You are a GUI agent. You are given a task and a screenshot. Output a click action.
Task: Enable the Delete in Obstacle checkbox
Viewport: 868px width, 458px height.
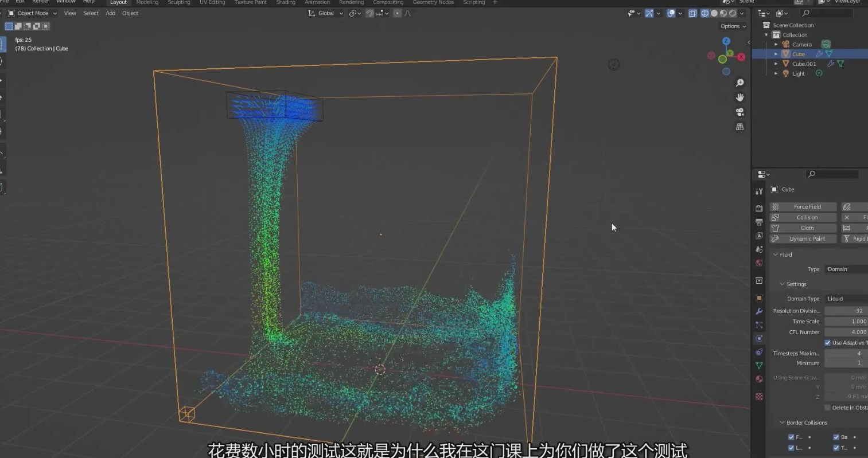coord(827,408)
